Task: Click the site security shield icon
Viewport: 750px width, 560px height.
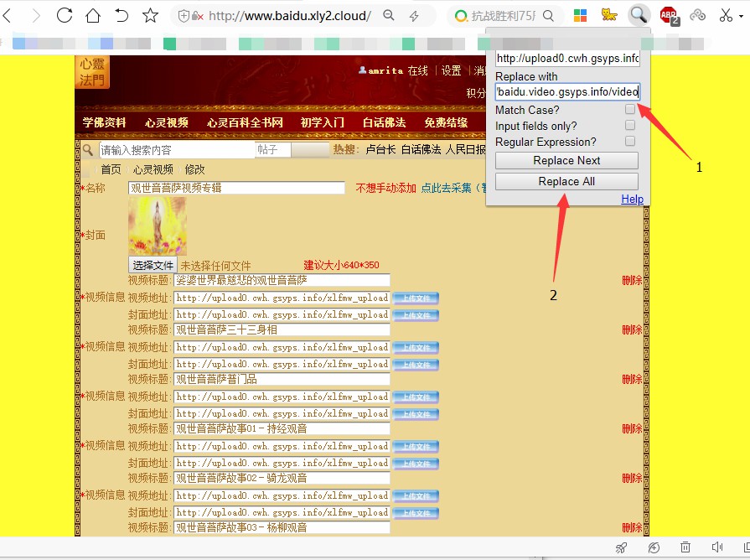Action: (184, 16)
